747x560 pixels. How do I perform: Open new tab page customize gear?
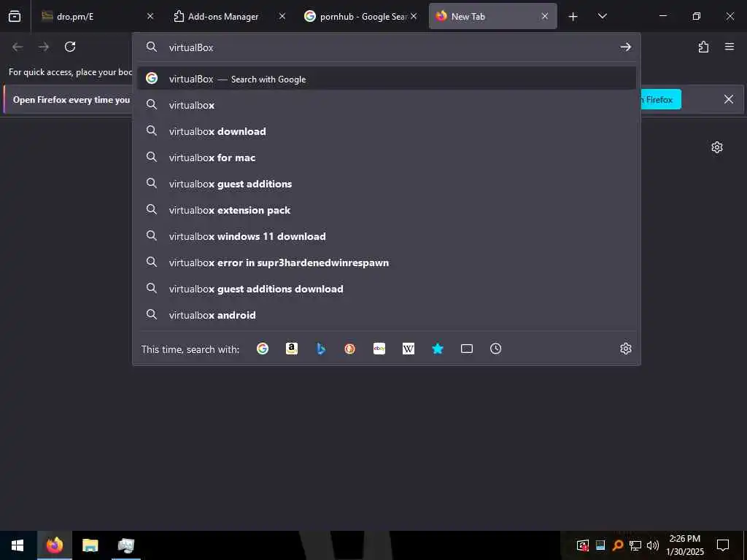[717, 147]
